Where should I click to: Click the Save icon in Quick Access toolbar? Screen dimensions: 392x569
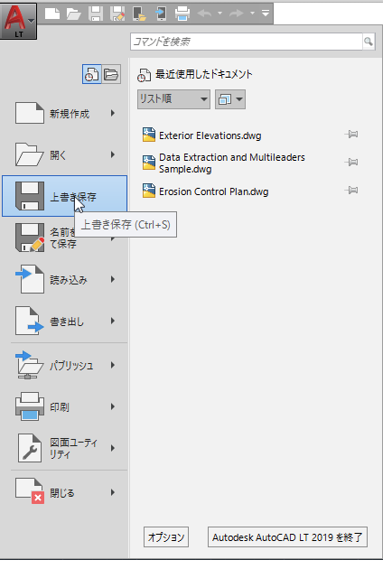point(96,14)
